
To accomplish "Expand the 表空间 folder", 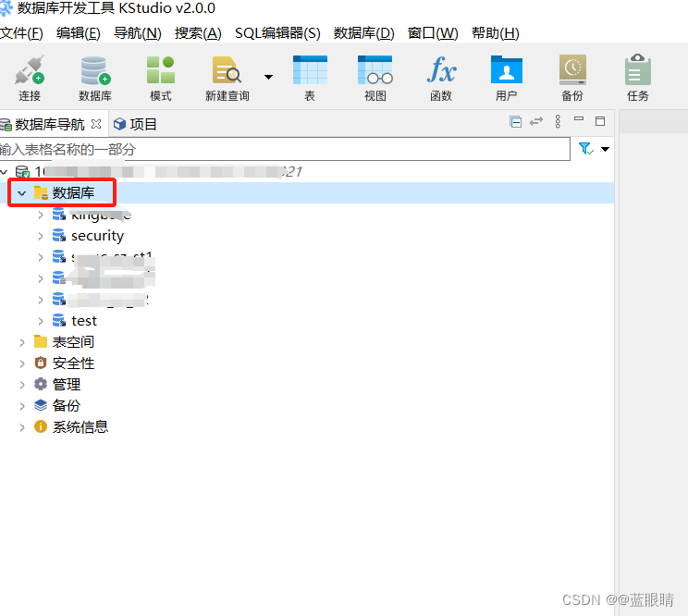I will 22,342.
